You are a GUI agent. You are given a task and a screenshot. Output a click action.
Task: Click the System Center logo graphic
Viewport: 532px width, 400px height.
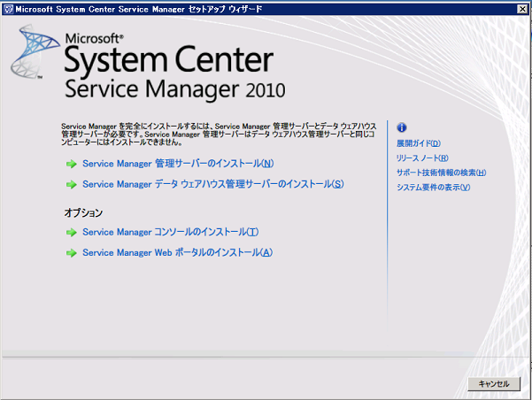coord(34,55)
